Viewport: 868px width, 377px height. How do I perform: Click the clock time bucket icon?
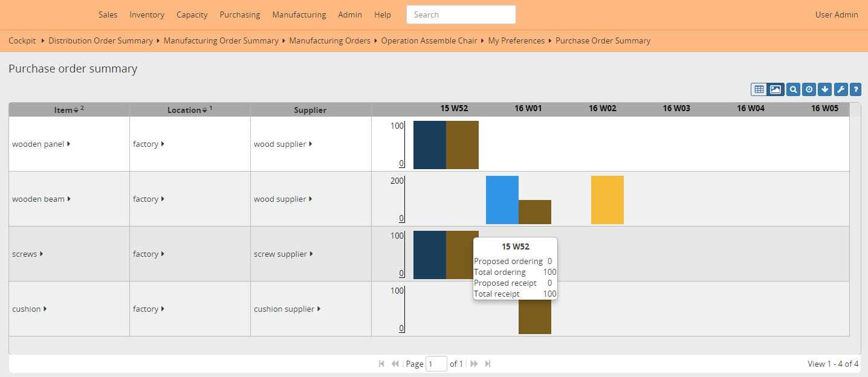point(809,89)
